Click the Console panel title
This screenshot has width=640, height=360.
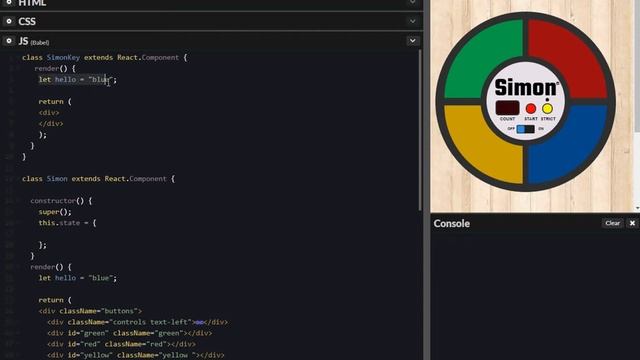[x=451, y=224]
